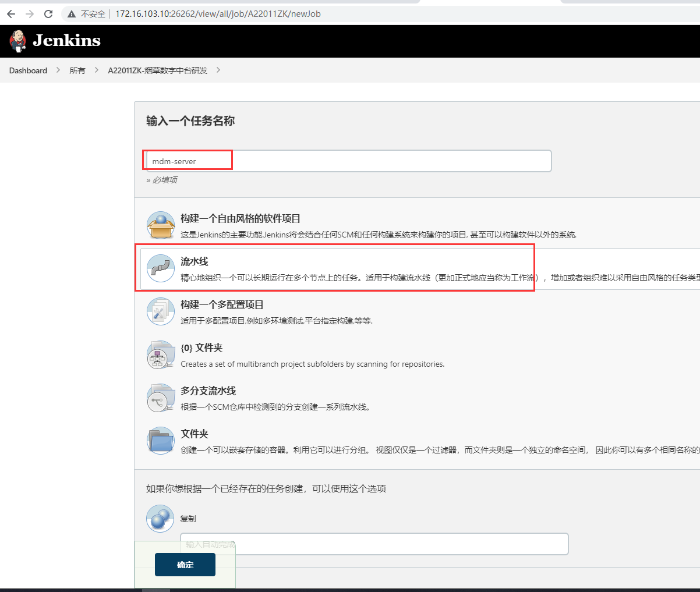Click the 如果你想根据一个已经存在的任务创建 text
Viewport: 700px width, 592px height.
point(266,489)
